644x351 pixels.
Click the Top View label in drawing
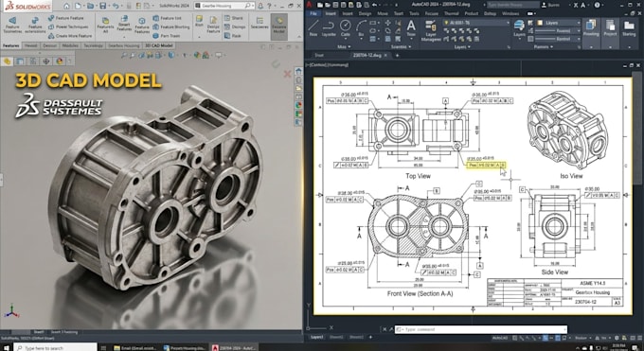(418, 176)
